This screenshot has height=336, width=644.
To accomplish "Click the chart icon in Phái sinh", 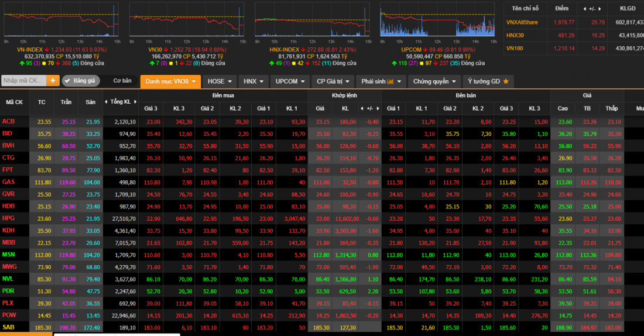I will coord(390,81).
